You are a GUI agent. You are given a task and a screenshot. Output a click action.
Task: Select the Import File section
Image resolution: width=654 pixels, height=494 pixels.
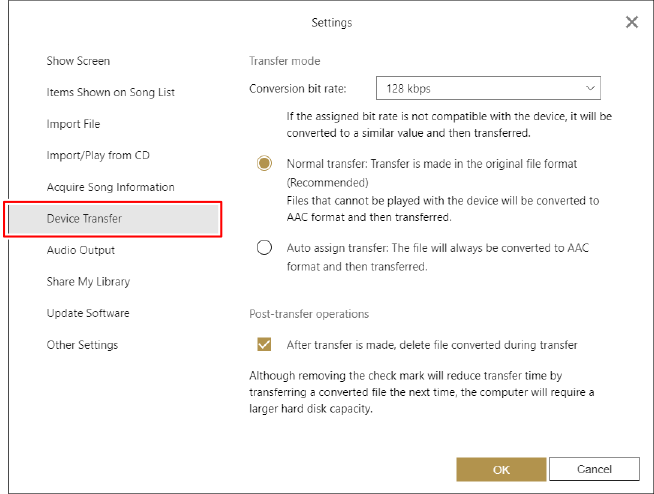[73, 124]
